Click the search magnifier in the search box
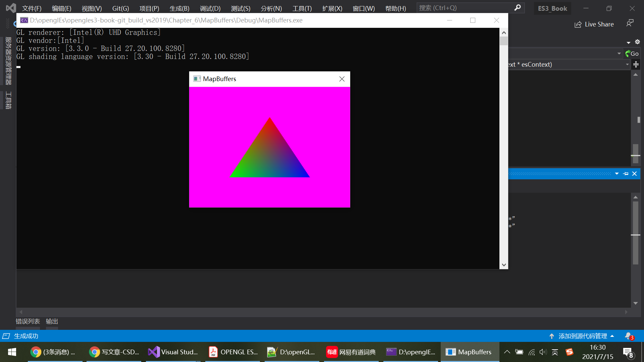 tap(518, 7)
